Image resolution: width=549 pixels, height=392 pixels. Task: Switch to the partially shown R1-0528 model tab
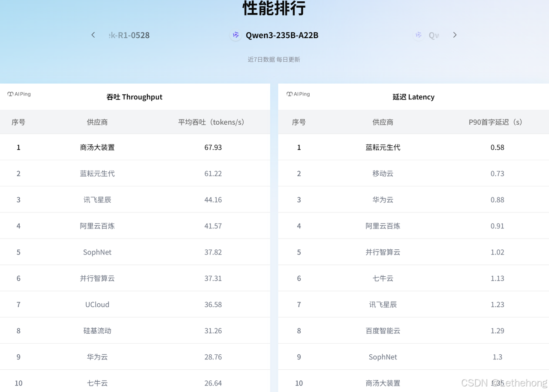[129, 35]
